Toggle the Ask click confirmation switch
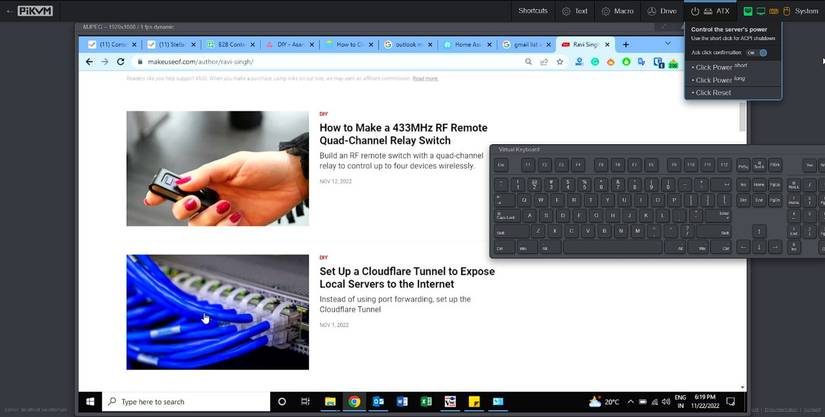Screen dimensions: 825x417 757,53
